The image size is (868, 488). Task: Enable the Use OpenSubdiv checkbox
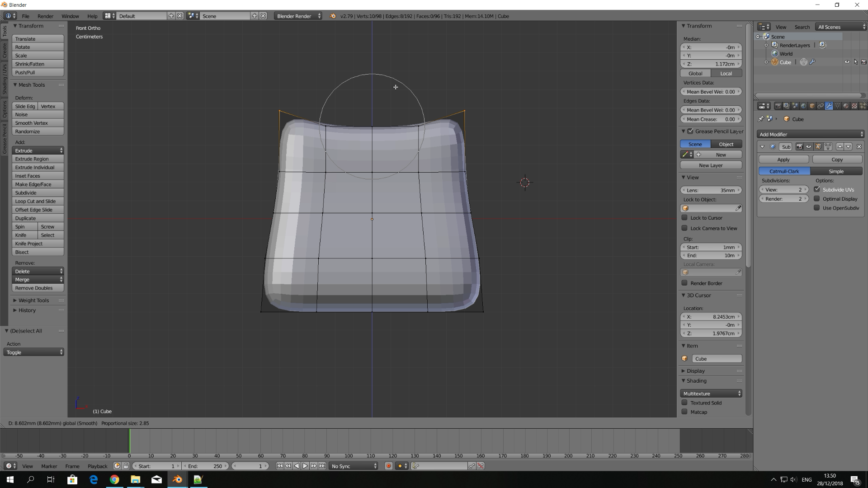pyautogui.click(x=817, y=208)
